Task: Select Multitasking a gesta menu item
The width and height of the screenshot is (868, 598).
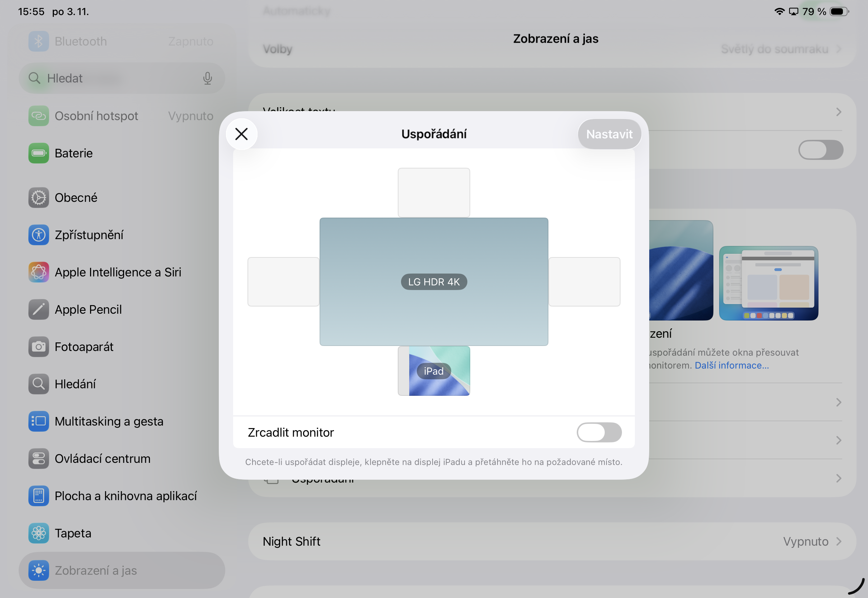Action: [x=109, y=422]
